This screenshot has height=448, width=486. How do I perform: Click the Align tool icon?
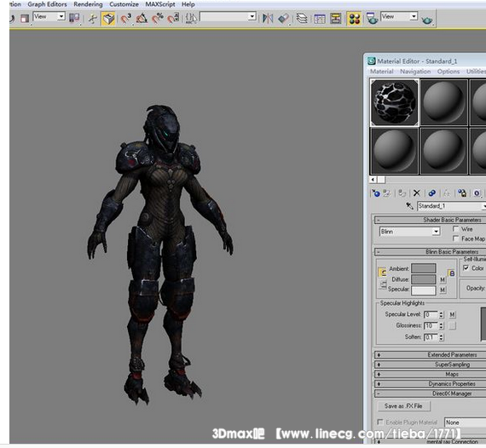click(x=283, y=19)
